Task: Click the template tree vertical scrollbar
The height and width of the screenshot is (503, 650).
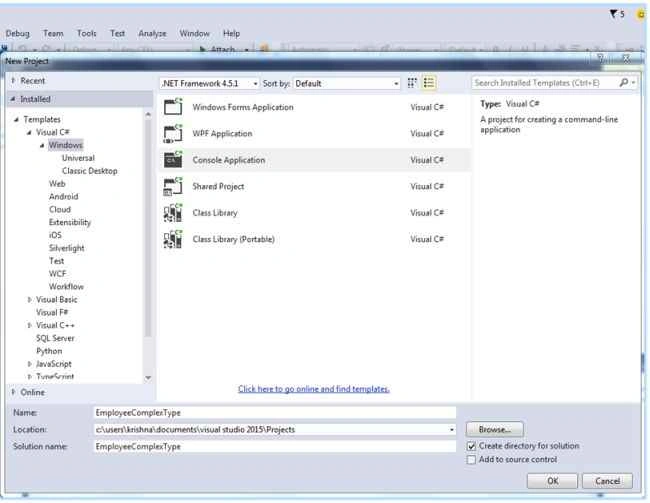Action: click(x=148, y=228)
